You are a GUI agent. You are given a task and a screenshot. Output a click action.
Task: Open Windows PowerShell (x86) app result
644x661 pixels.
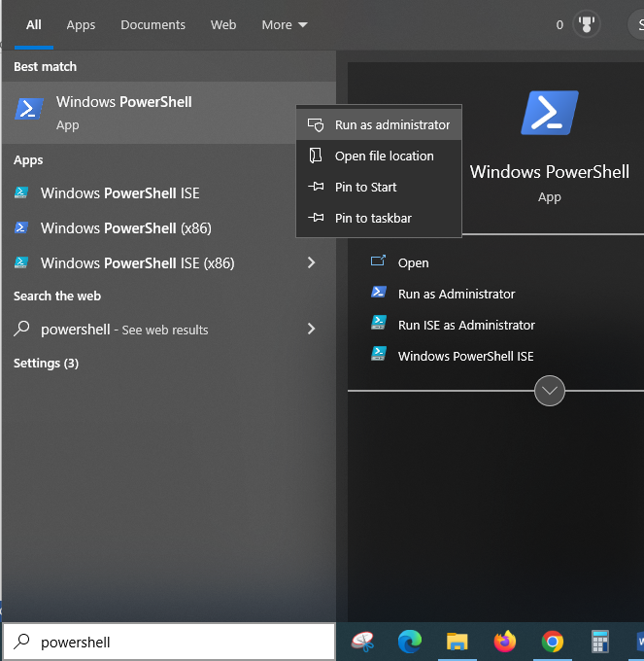tap(125, 228)
